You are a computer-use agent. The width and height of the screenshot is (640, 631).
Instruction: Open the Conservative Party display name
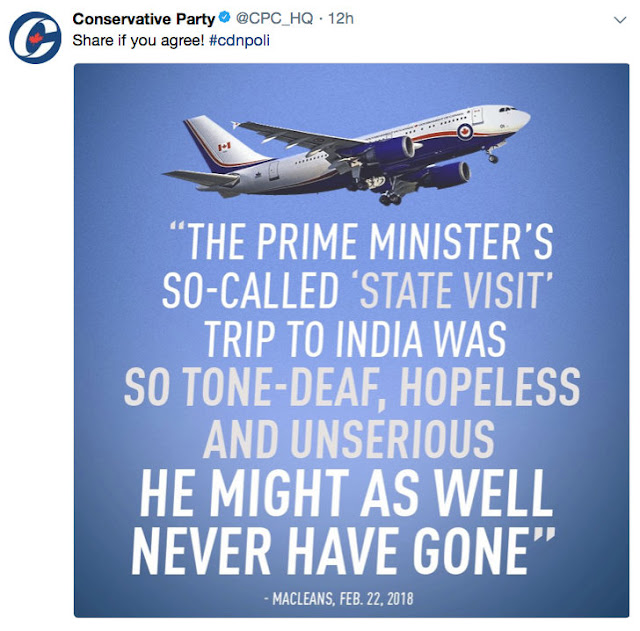144,19
